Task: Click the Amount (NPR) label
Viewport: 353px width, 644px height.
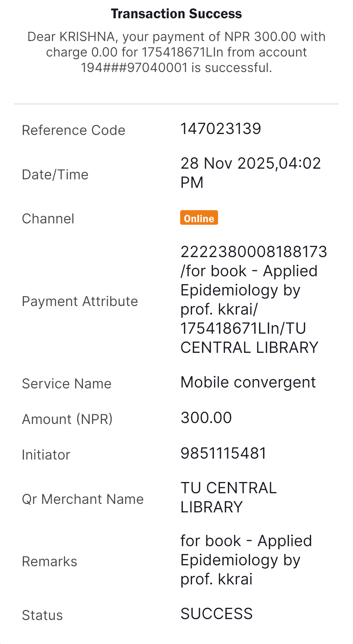Action: pyautogui.click(x=67, y=419)
